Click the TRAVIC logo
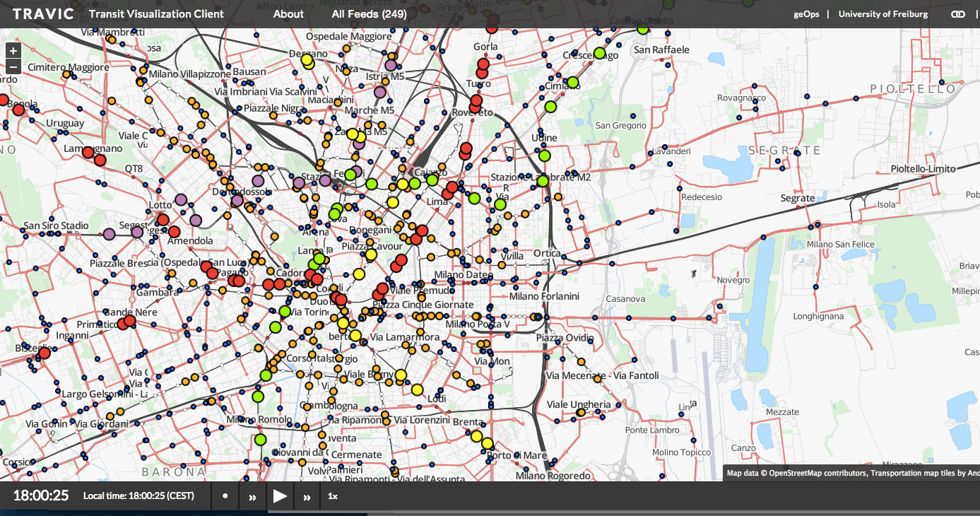Screen dimensions: 980x516 click(x=43, y=14)
